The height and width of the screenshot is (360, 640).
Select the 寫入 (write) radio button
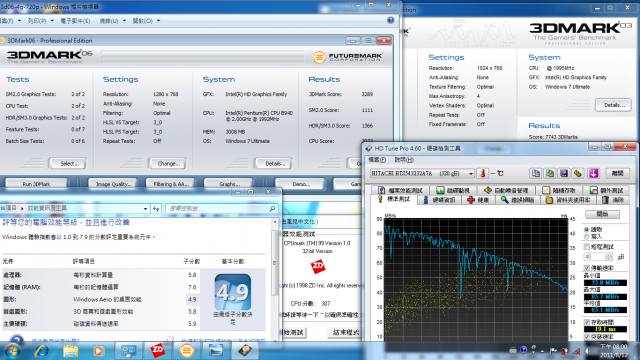[587, 237]
